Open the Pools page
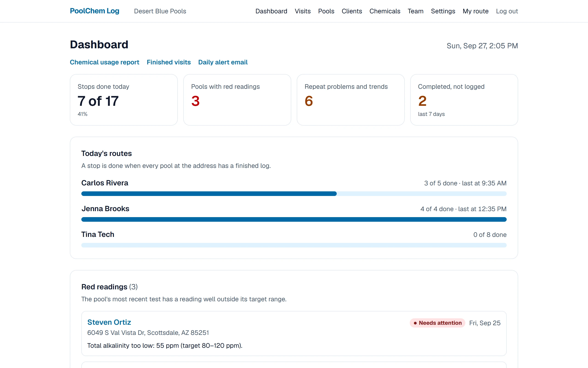Image resolution: width=588 pixels, height=368 pixels. (x=326, y=11)
